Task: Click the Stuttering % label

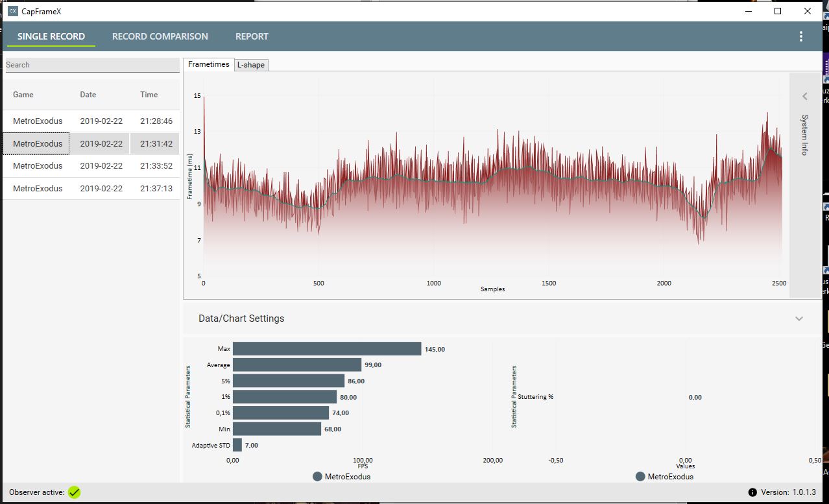Action: tap(536, 397)
